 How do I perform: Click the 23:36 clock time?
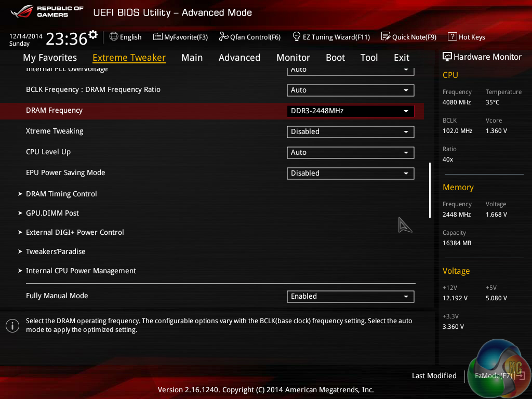66,38
